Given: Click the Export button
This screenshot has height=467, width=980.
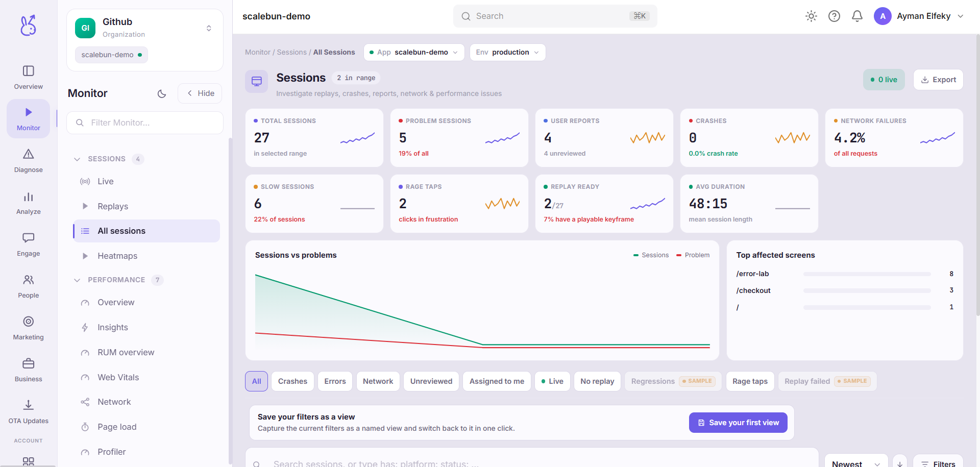Looking at the screenshot, I should click(x=938, y=80).
